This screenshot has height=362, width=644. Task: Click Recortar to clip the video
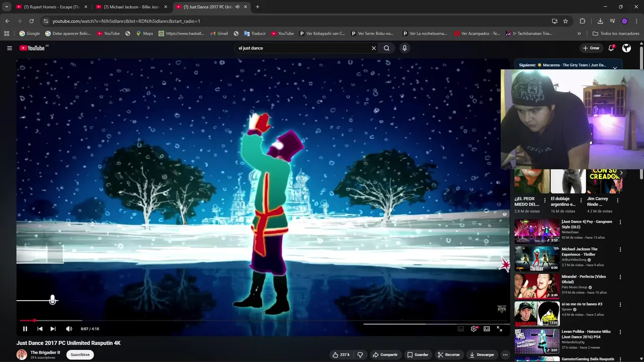point(449,354)
